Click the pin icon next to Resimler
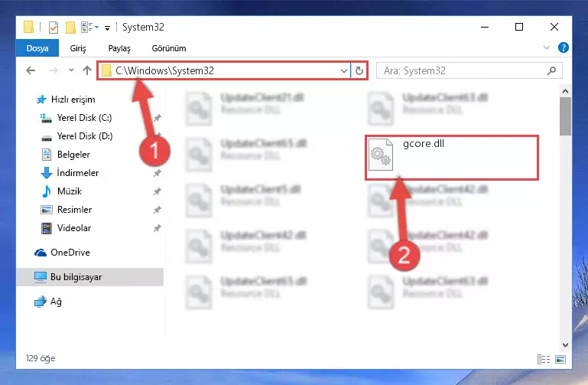This screenshot has width=588, height=385. [x=157, y=210]
